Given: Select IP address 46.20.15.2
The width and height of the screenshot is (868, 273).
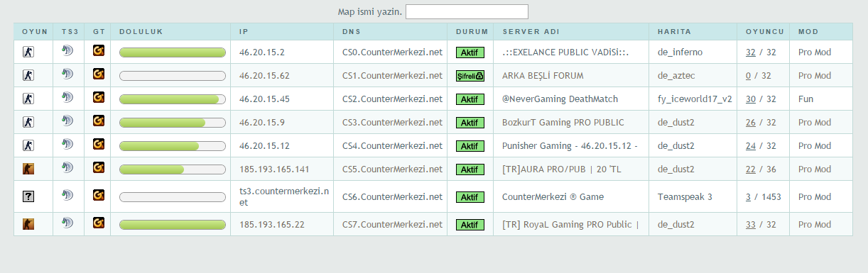Looking at the screenshot, I should point(262,52).
